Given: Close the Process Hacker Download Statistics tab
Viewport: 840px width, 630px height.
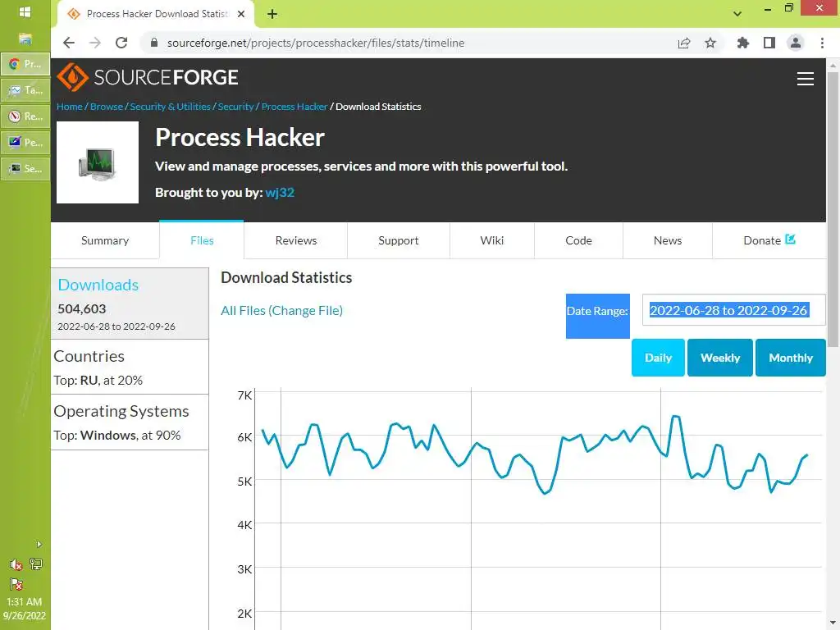Looking at the screenshot, I should [241, 14].
